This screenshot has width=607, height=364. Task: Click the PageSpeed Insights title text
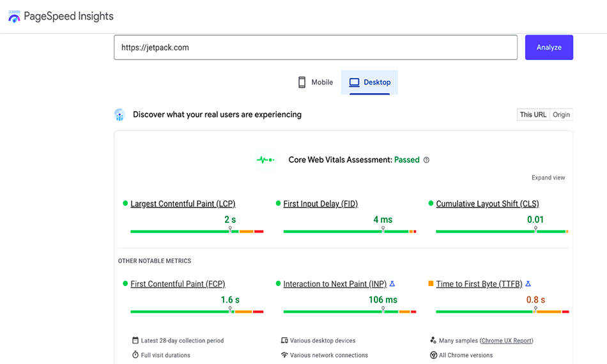pos(68,16)
